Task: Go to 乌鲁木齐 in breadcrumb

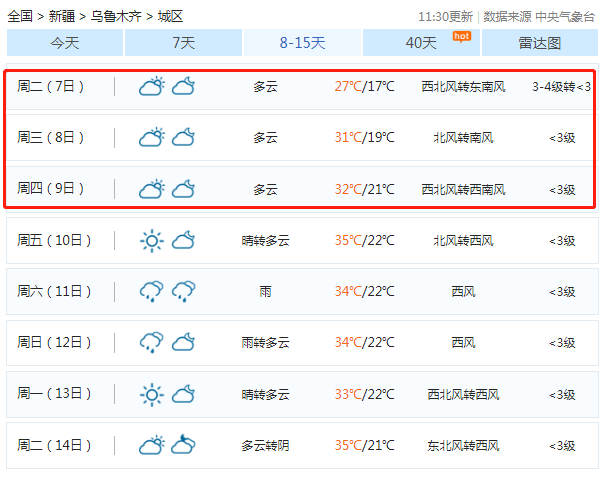Action: point(116,17)
